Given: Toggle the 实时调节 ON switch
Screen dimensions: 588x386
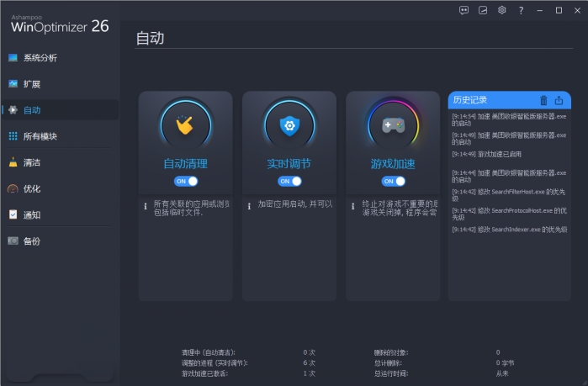Looking at the screenshot, I should coord(289,182).
